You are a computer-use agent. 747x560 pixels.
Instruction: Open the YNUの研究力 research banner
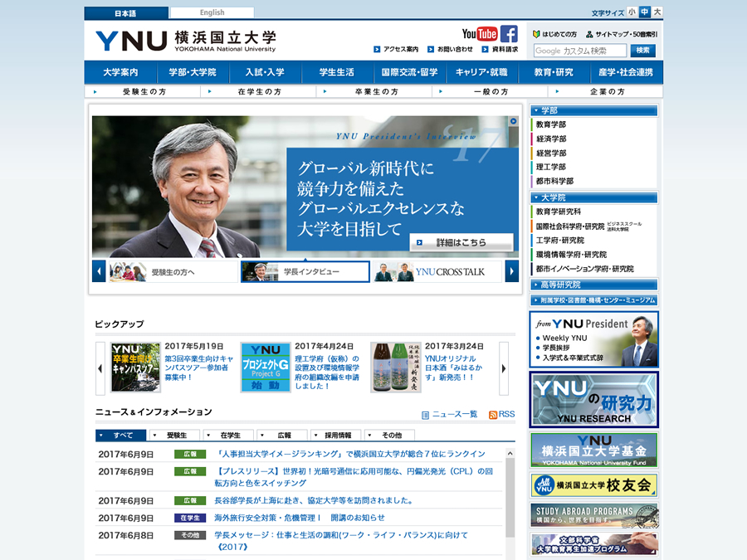coord(594,400)
